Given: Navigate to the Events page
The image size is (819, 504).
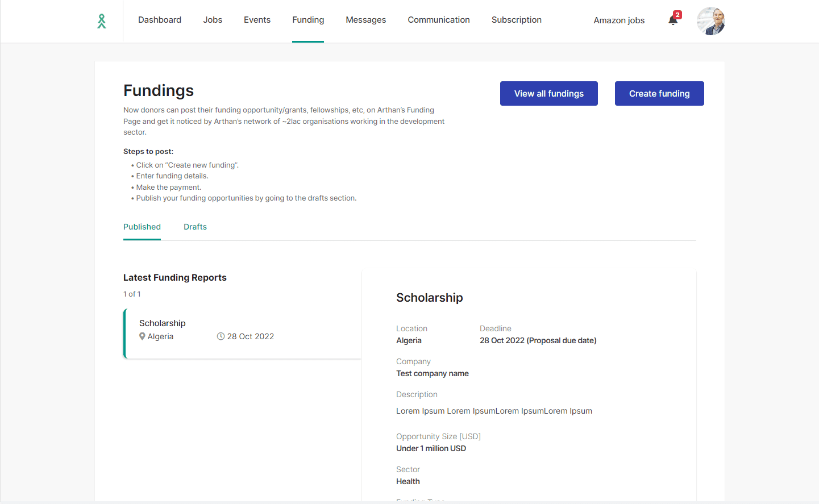Looking at the screenshot, I should pos(257,20).
